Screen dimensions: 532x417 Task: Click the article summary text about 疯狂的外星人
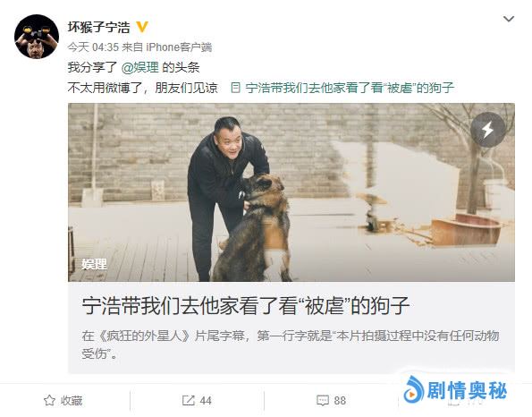pos(291,345)
